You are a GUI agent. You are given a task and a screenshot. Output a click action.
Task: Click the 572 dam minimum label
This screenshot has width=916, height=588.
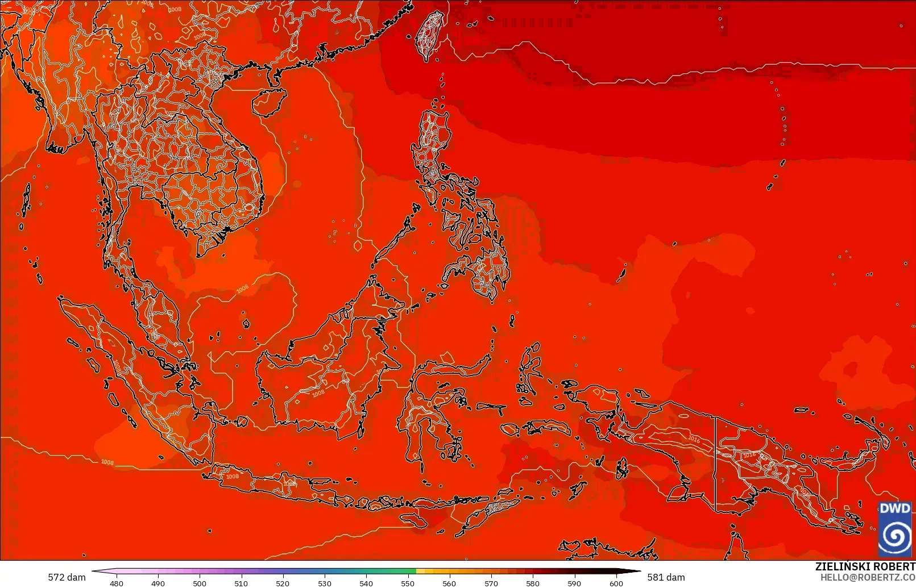(67, 577)
